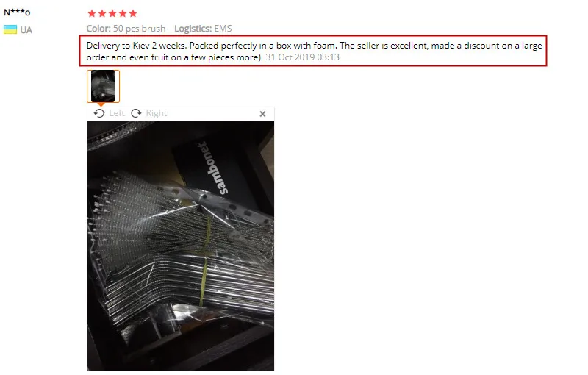Click the review date 31 Oct 2019
Viewport: 588px width, 375px height.
pyautogui.click(x=302, y=57)
